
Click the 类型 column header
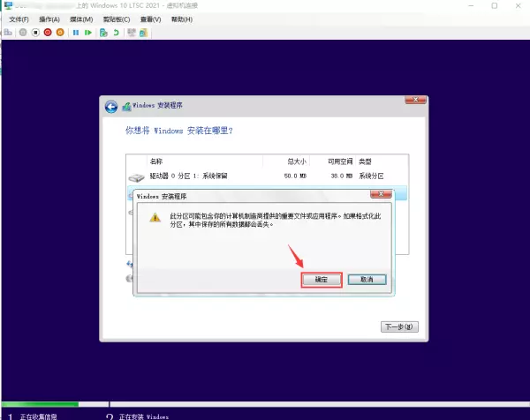click(x=365, y=161)
